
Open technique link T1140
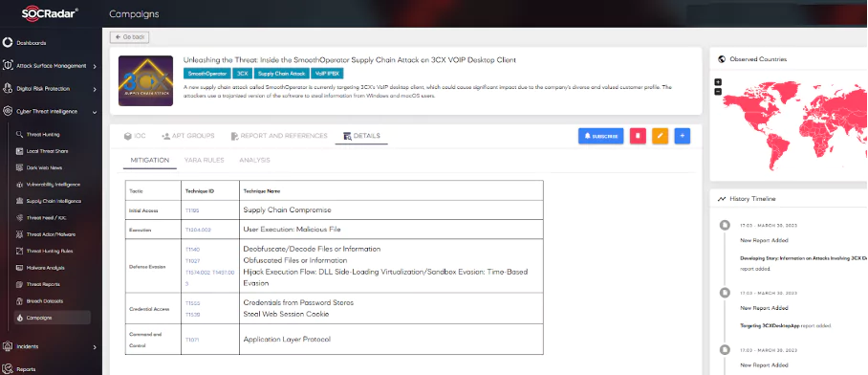pos(192,250)
